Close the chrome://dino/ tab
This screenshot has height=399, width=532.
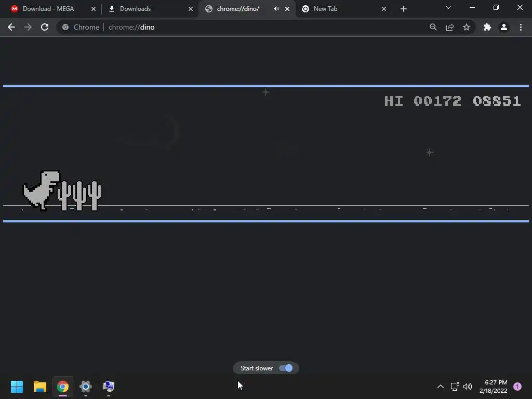287,9
